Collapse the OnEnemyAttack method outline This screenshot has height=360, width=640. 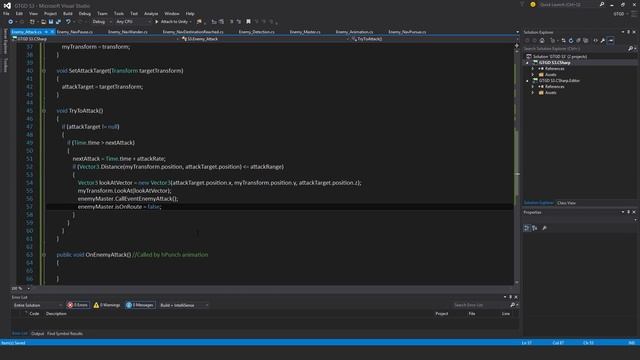click(44, 255)
